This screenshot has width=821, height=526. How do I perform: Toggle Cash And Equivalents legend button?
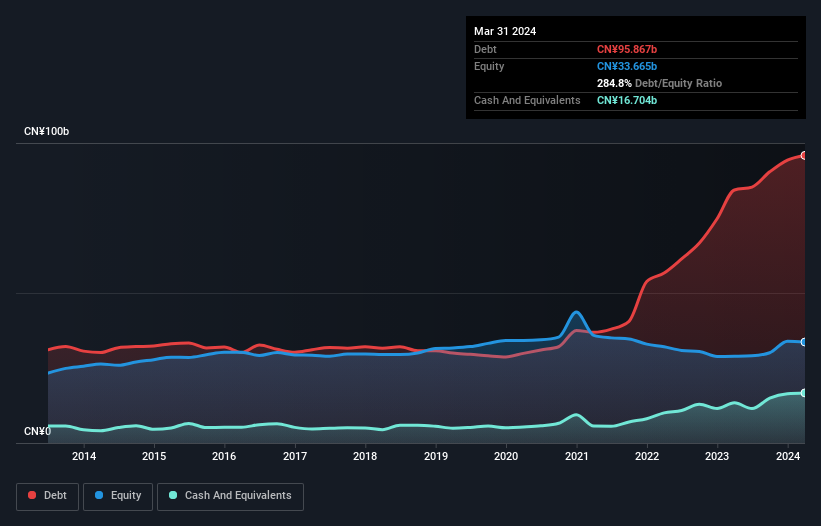click(230, 496)
